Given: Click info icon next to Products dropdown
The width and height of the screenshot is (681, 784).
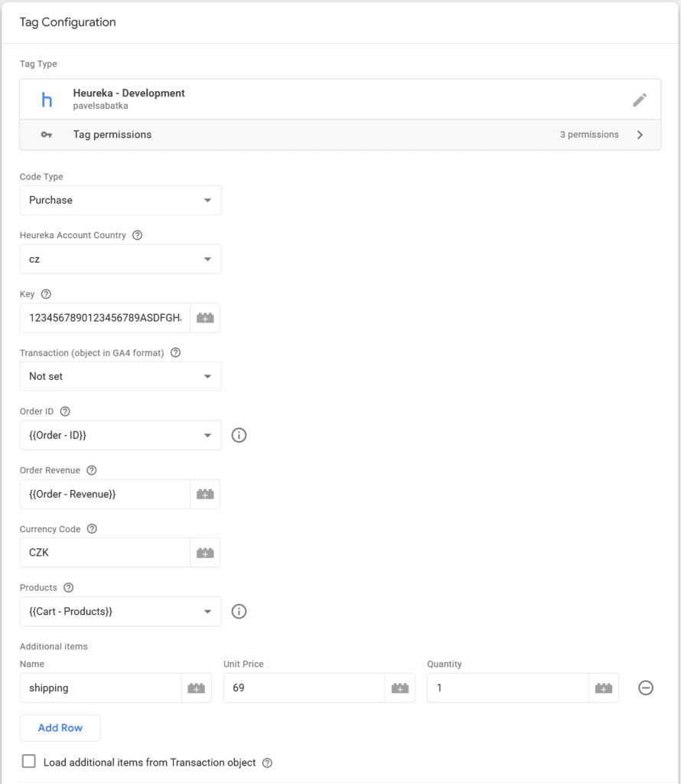Looking at the screenshot, I should click(239, 612).
